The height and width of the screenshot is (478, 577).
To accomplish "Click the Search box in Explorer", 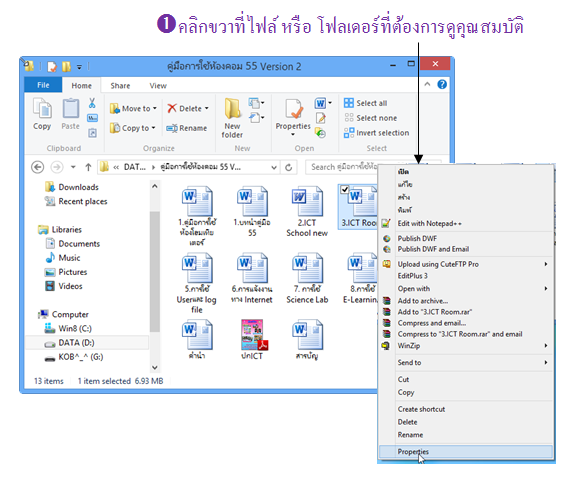I will click(x=342, y=167).
